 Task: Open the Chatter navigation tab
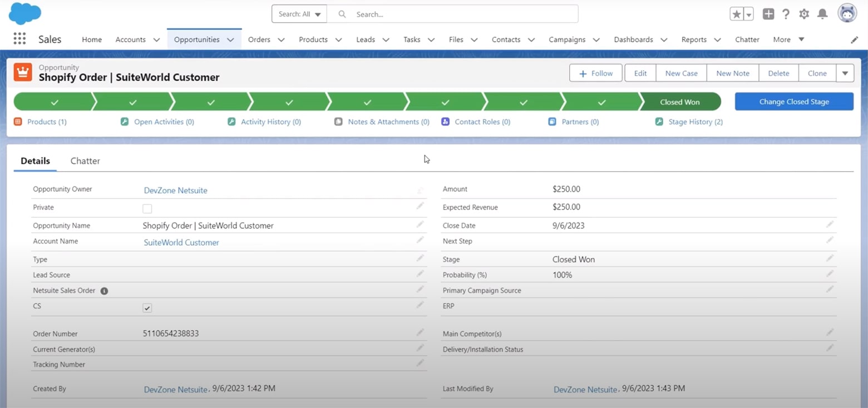pos(747,39)
